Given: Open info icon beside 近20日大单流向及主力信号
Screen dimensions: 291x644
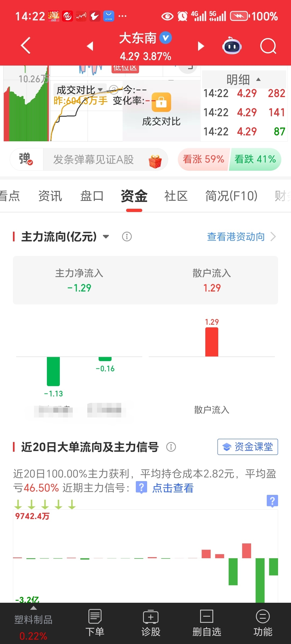Looking at the screenshot, I should tap(171, 447).
